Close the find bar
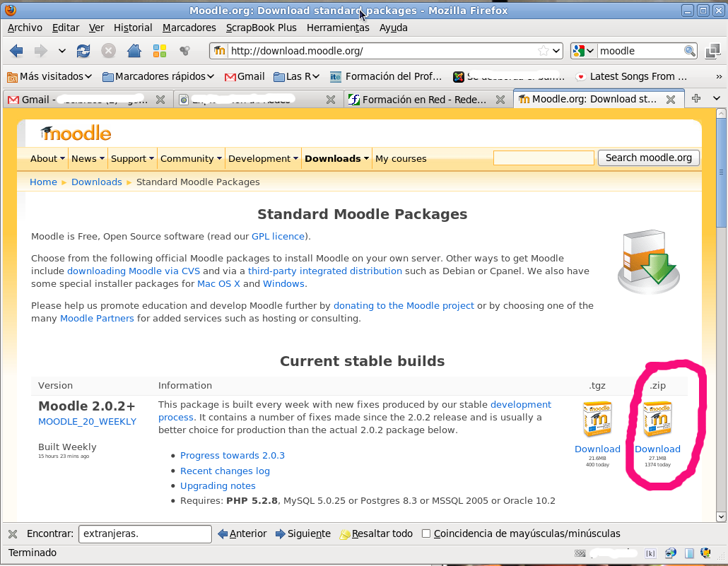Viewport: 728px width, 566px height. pos(13,533)
